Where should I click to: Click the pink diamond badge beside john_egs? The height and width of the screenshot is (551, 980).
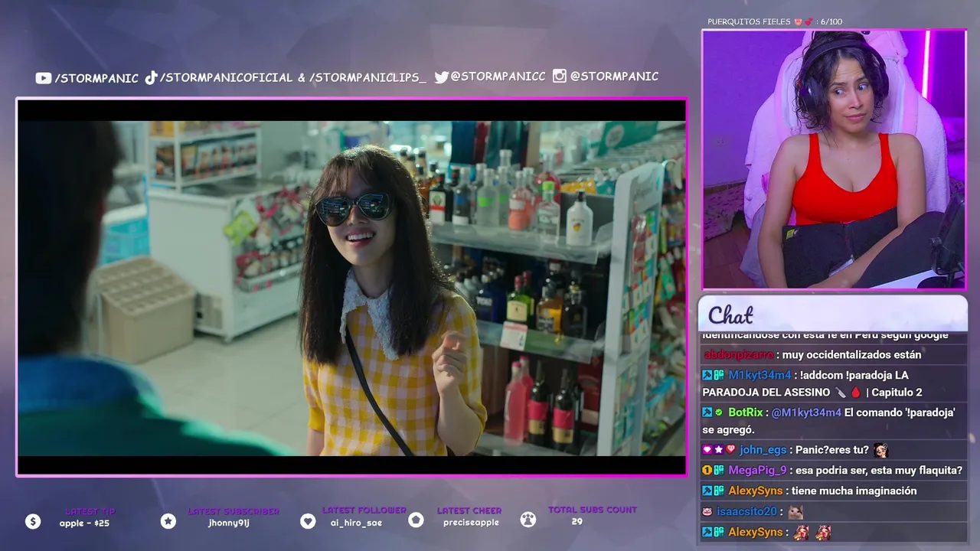click(x=707, y=450)
